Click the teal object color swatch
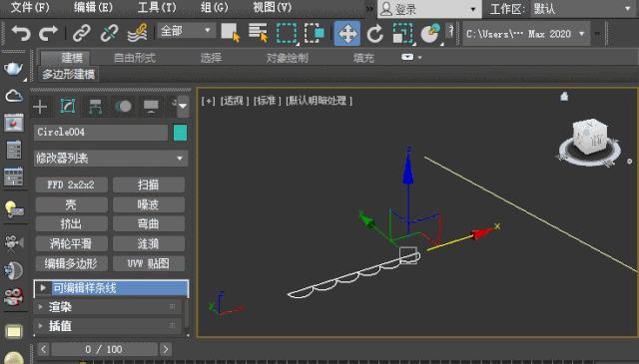The height and width of the screenshot is (364, 639). [x=180, y=133]
